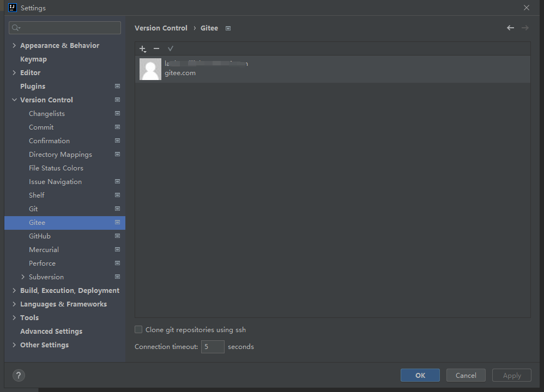
Task: Expand the Tools section
Action: (x=14, y=317)
